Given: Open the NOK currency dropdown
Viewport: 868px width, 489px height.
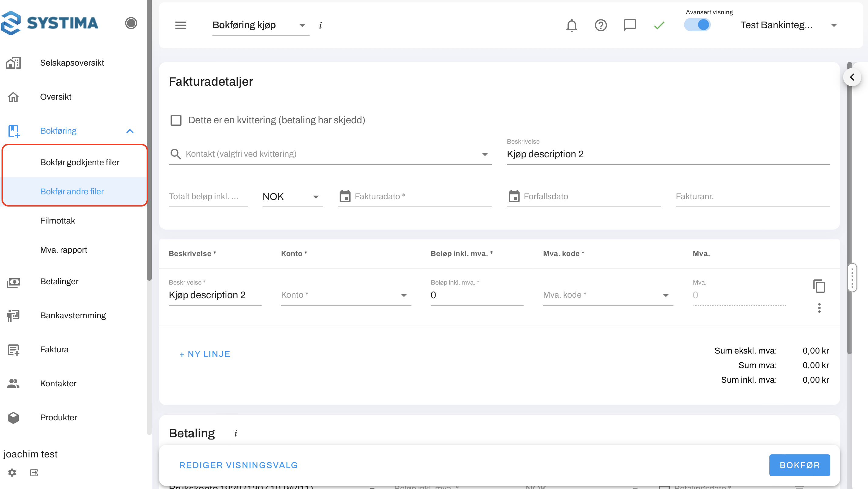Looking at the screenshot, I should 292,197.
